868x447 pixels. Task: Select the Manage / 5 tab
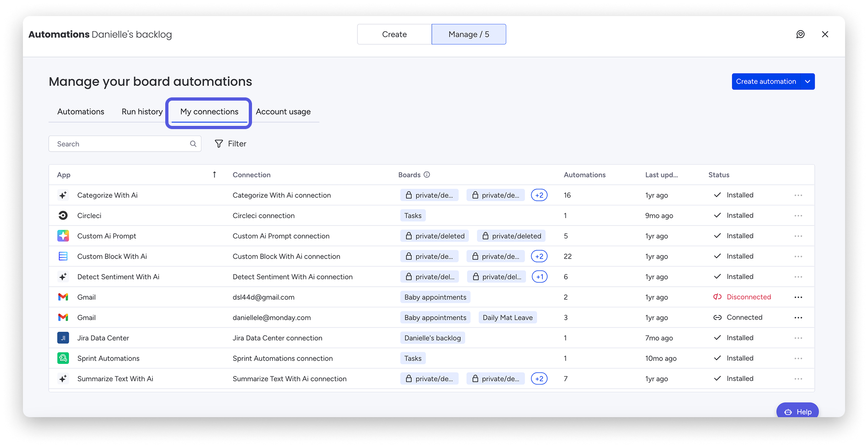click(x=469, y=34)
